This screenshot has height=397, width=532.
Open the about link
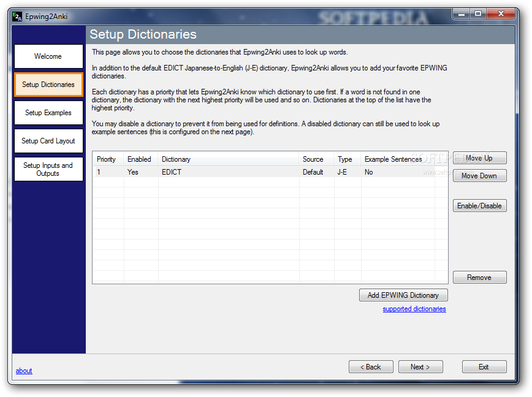[x=24, y=371]
